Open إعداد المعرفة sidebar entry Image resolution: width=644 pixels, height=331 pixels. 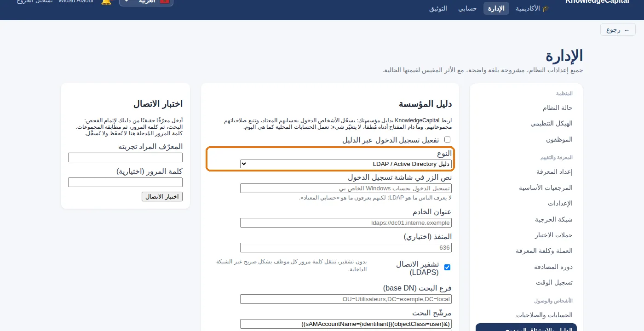(526, 171)
